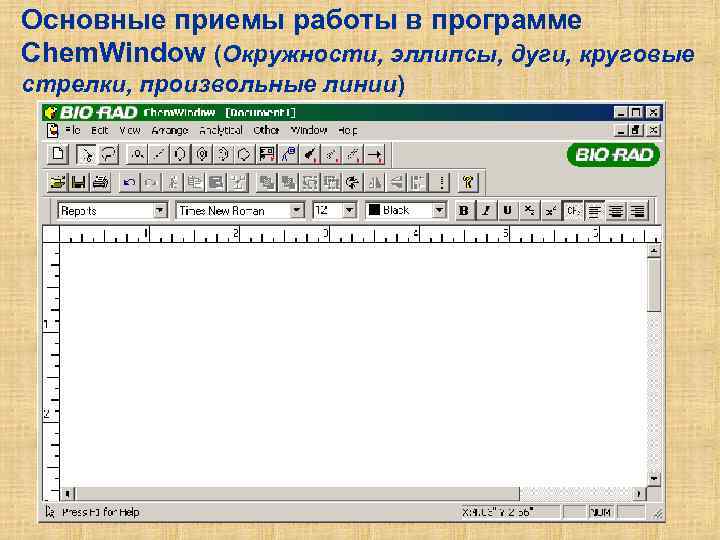Click the Open file folder icon
This screenshot has width=720, height=540.
tap(57, 183)
